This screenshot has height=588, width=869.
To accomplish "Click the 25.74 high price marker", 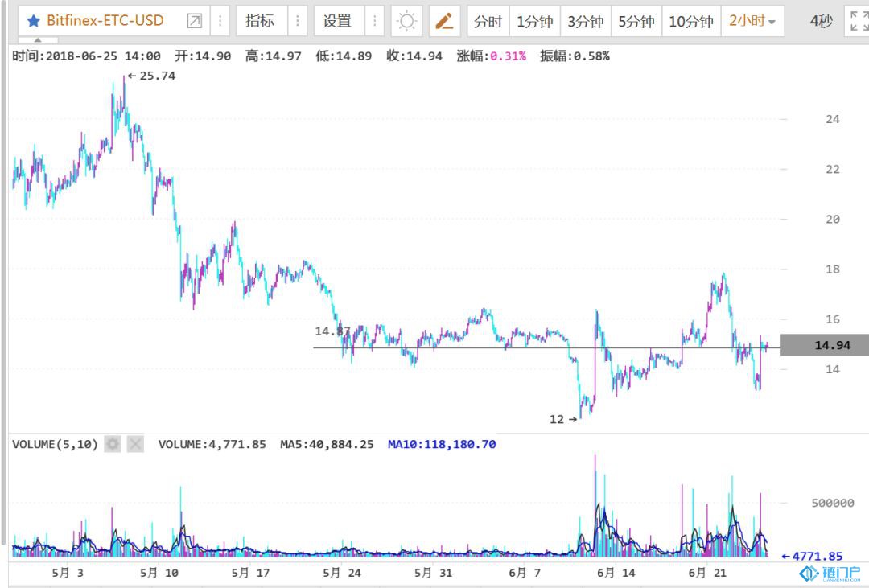I will tap(151, 76).
